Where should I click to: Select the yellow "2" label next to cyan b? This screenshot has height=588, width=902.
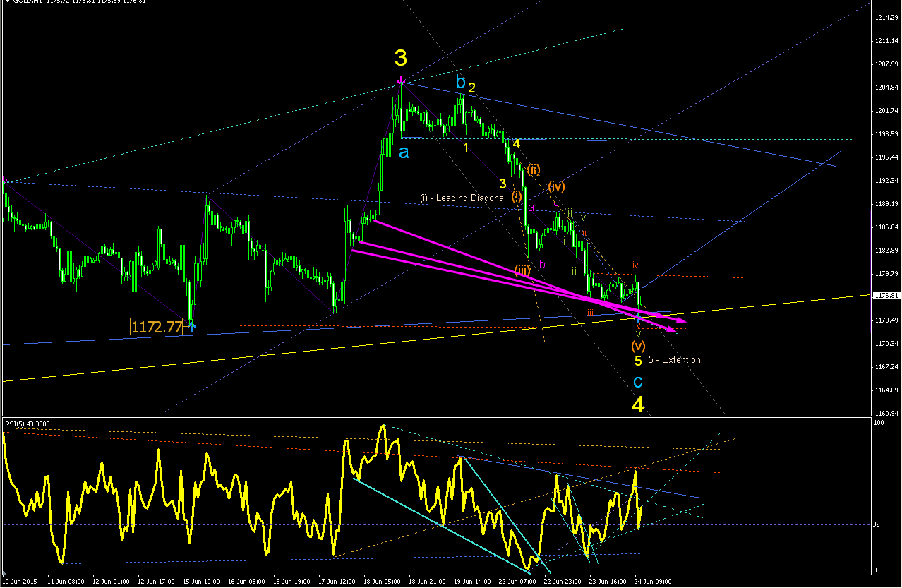tap(472, 88)
